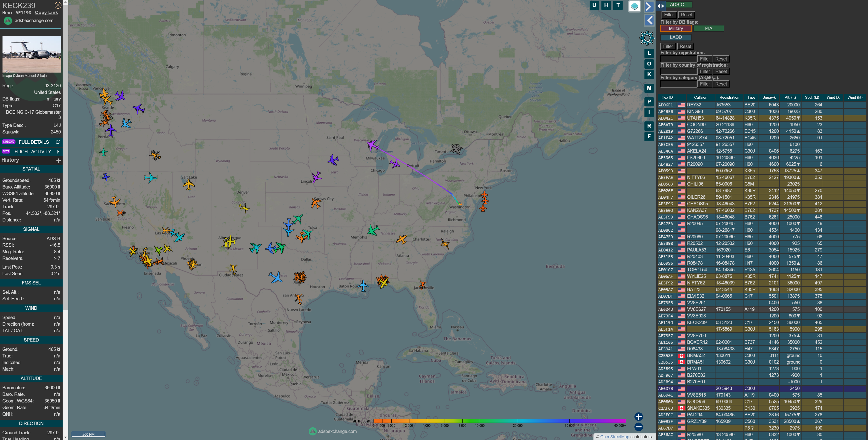Click Reset button for category filter
868x440 pixels.
[721, 84]
